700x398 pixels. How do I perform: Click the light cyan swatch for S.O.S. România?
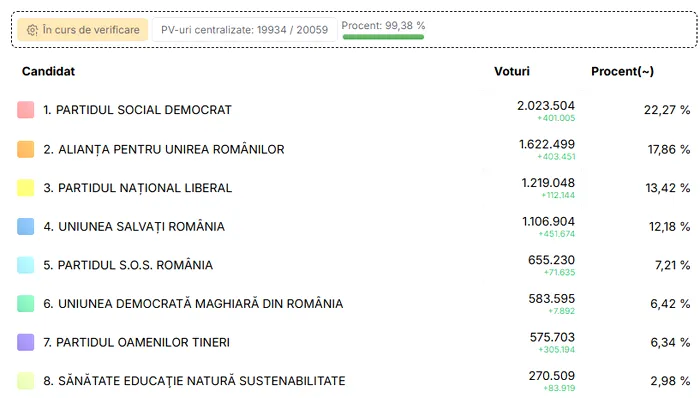pos(25,265)
